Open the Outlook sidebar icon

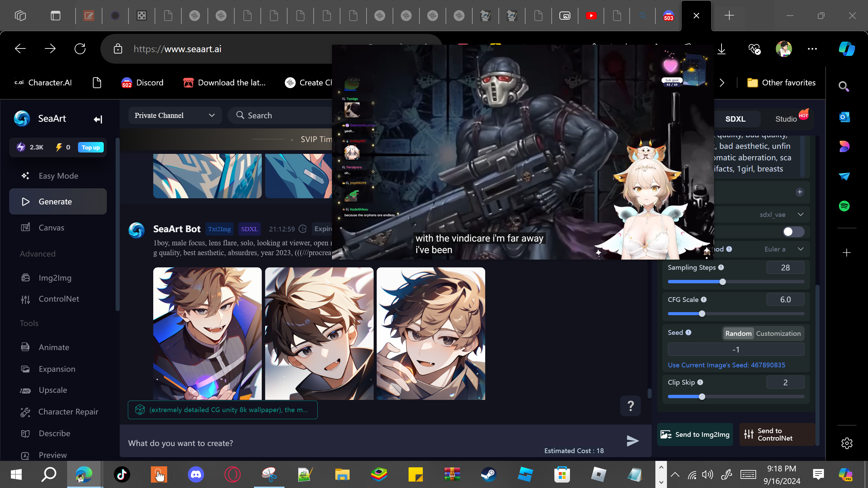pyautogui.click(x=844, y=117)
